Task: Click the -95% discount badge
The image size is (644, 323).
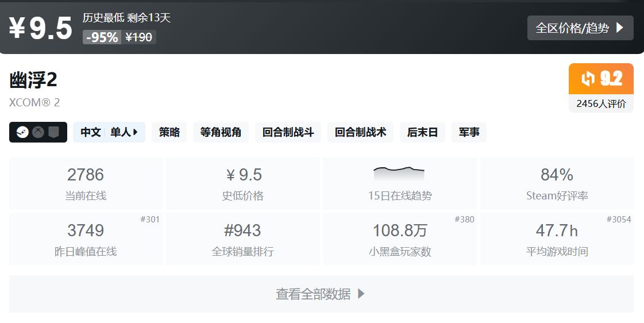Action: coord(102,37)
